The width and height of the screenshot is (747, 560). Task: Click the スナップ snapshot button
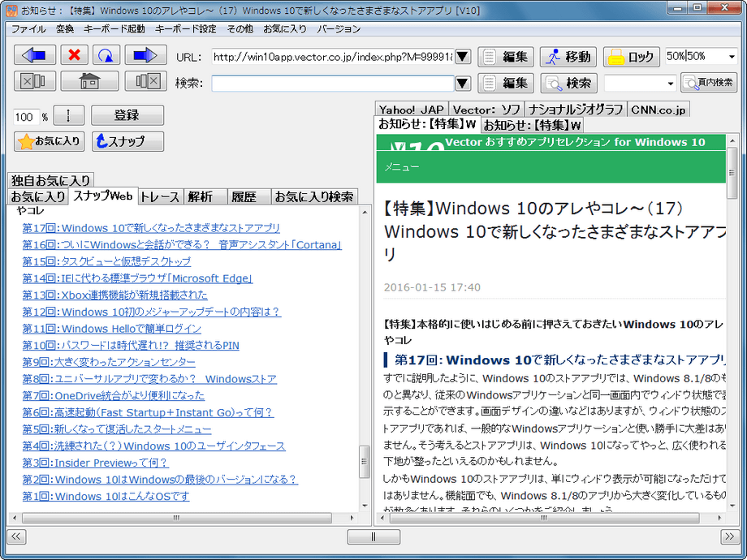tap(127, 141)
